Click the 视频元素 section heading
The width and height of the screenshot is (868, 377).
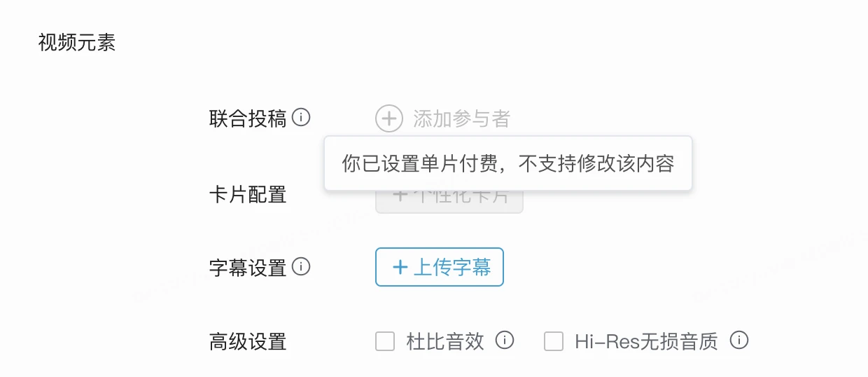[77, 43]
